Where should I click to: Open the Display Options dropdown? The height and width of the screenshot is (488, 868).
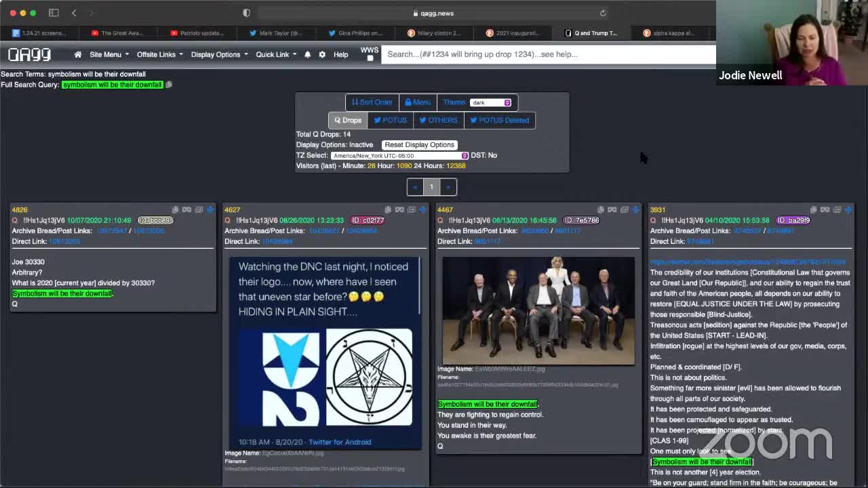point(219,54)
